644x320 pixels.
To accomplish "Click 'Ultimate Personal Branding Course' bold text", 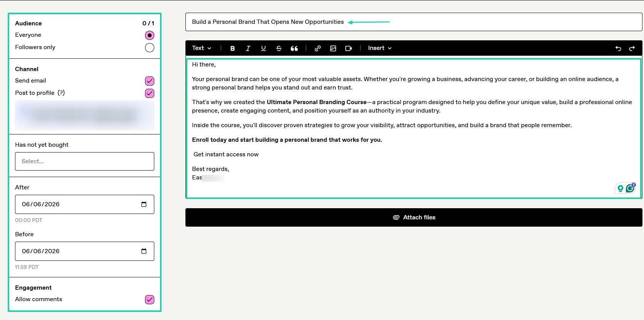I will [x=317, y=102].
